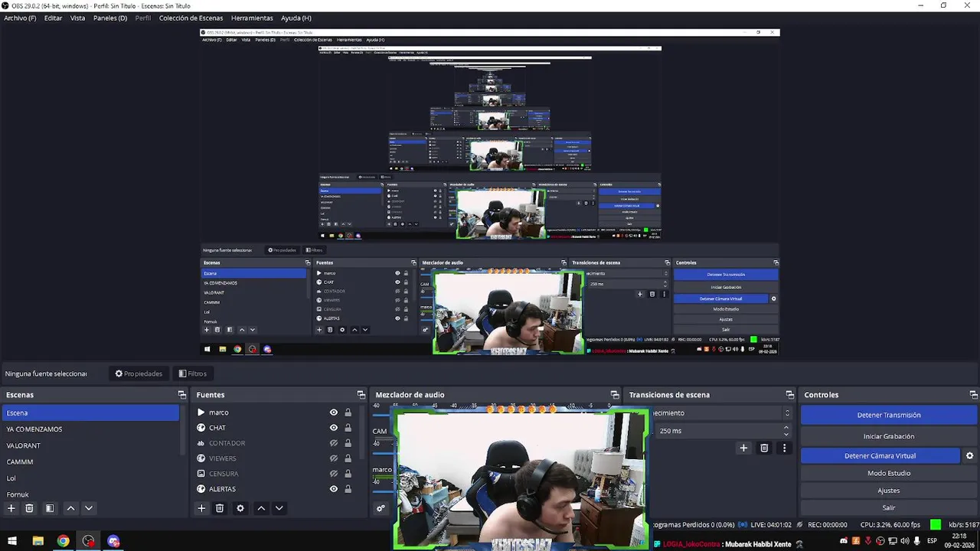Move scene down with Escenas down arrow
The image size is (980, 551).
click(x=89, y=508)
